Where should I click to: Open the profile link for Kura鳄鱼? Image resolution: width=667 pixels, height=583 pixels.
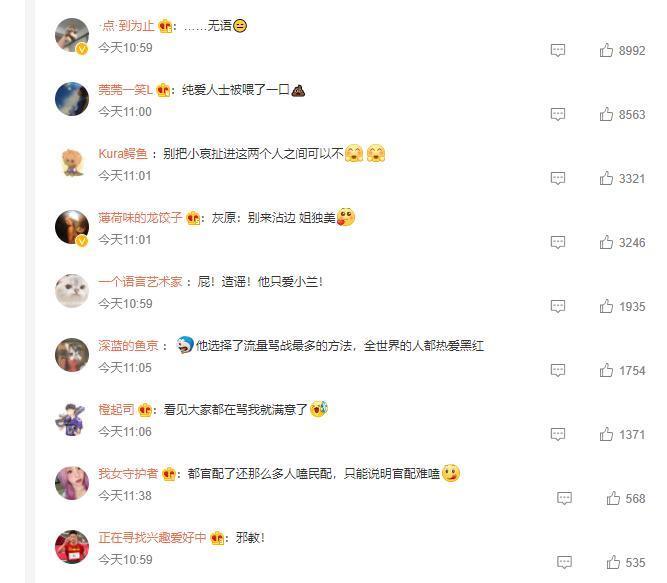coord(123,154)
